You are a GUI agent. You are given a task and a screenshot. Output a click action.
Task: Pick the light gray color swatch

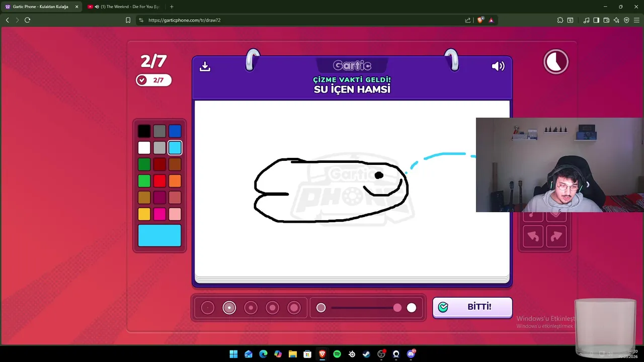(x=159, y=148)
